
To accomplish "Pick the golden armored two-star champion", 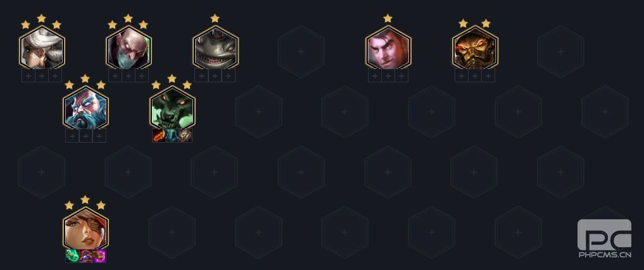I will click(475, 47).
